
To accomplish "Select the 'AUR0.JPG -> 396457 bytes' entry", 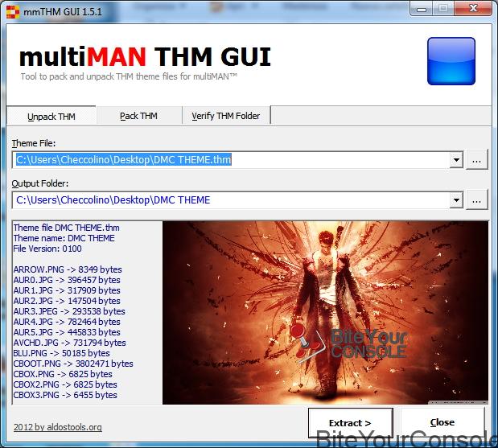I will (x=67, y=280).
